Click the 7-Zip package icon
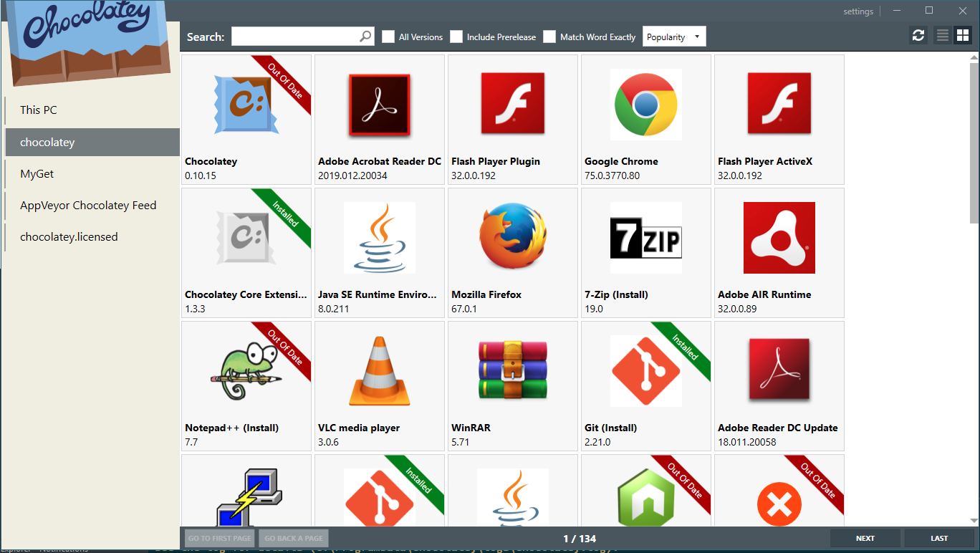The width and height of the screenshot is (980, 553). (646, 238)
